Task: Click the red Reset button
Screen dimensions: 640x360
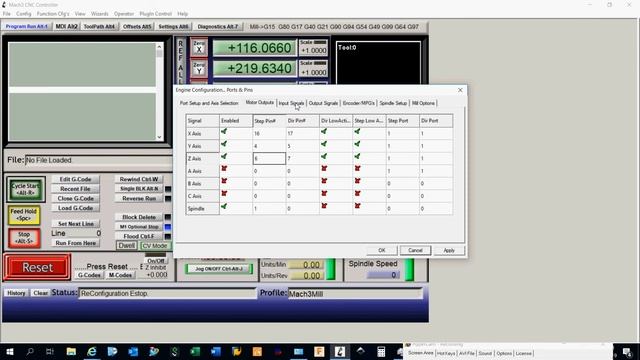Action: pyautogui.click(x=37, y=267)
